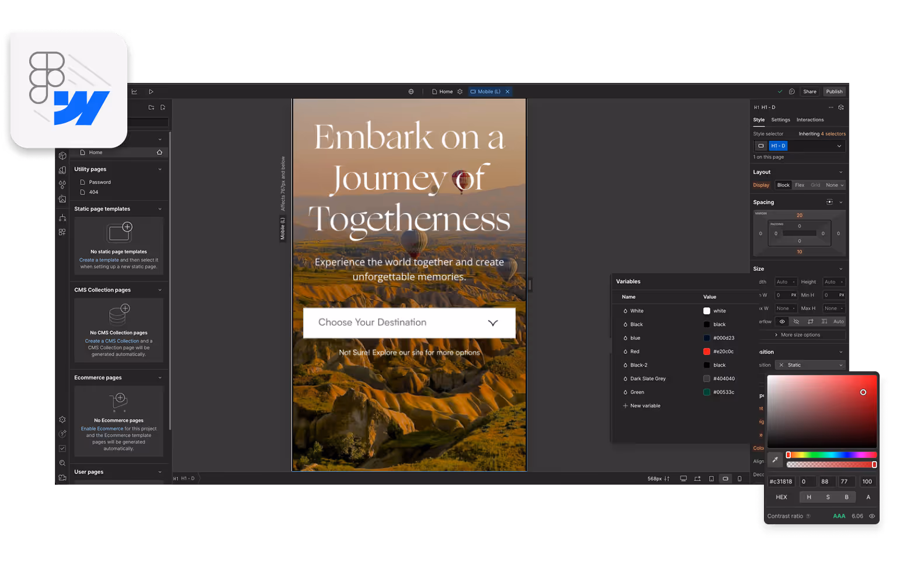The height and width of the screenshot is (578, 924).
Task: Click the new page icon in the Pages panel
Action: (163, 107)
